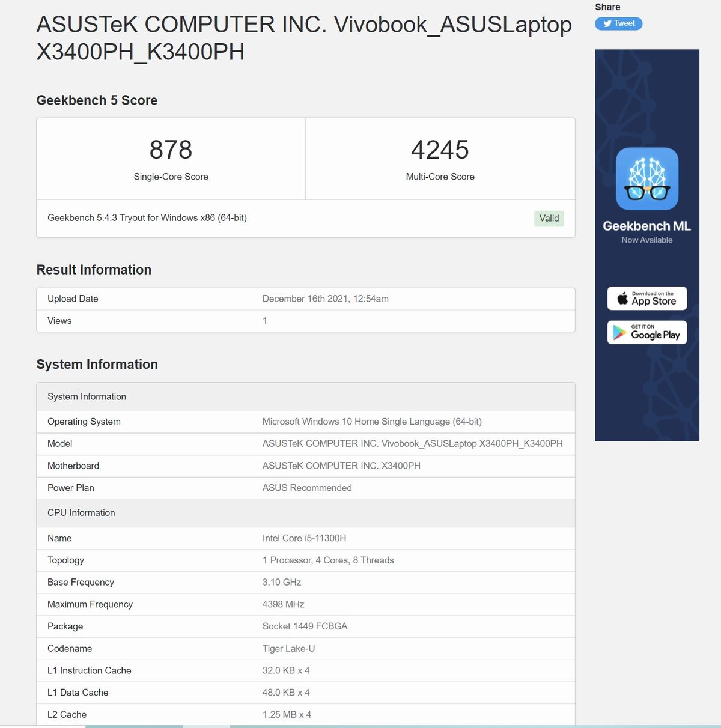This screenshot has height=728, width=721.
Task: Click the Operating System label
Action: point(84,422)
